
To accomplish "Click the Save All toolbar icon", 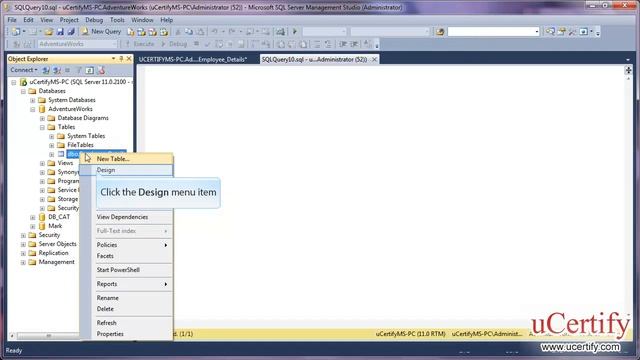I will (x=71, y=31).
